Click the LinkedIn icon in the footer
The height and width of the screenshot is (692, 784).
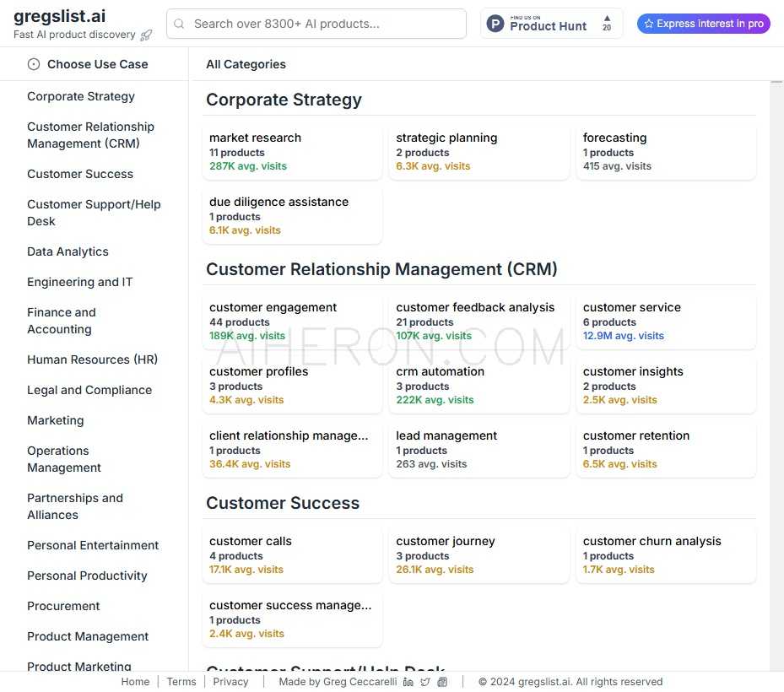[408, 682]
